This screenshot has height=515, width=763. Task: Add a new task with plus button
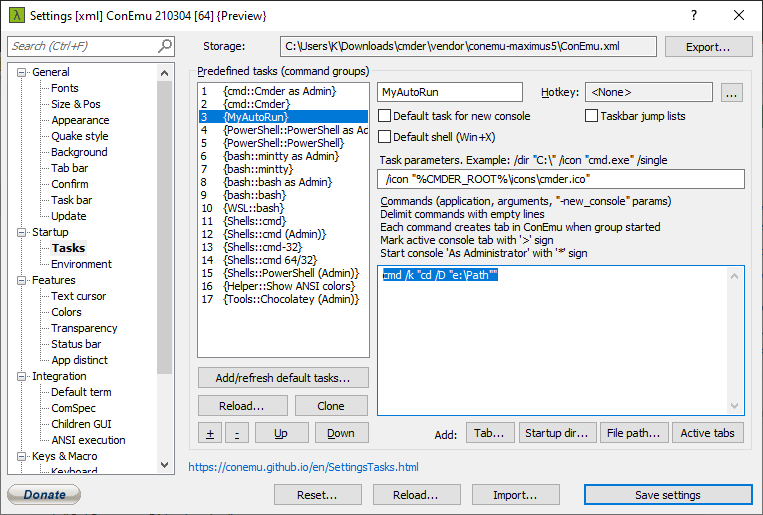click(x=210, y=433)
